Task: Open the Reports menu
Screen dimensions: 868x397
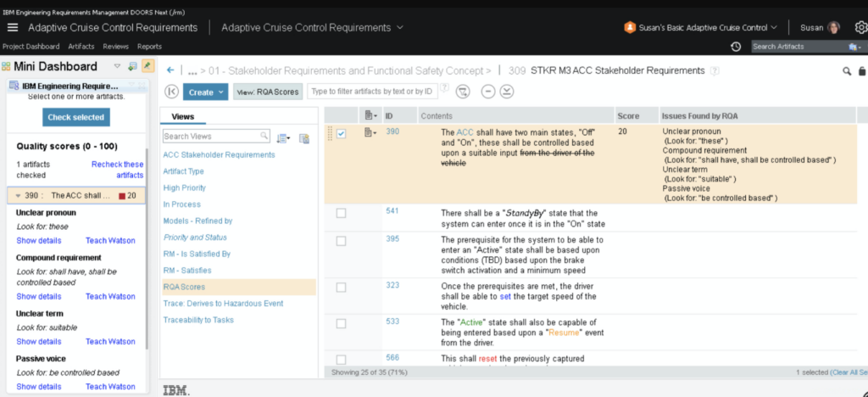Action: [149, 47]
